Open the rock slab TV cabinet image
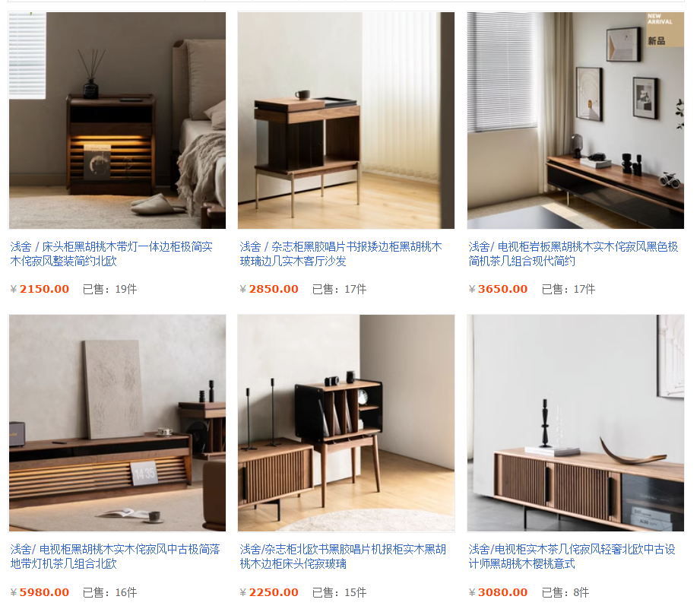The image size is (700, 609). 575,120
